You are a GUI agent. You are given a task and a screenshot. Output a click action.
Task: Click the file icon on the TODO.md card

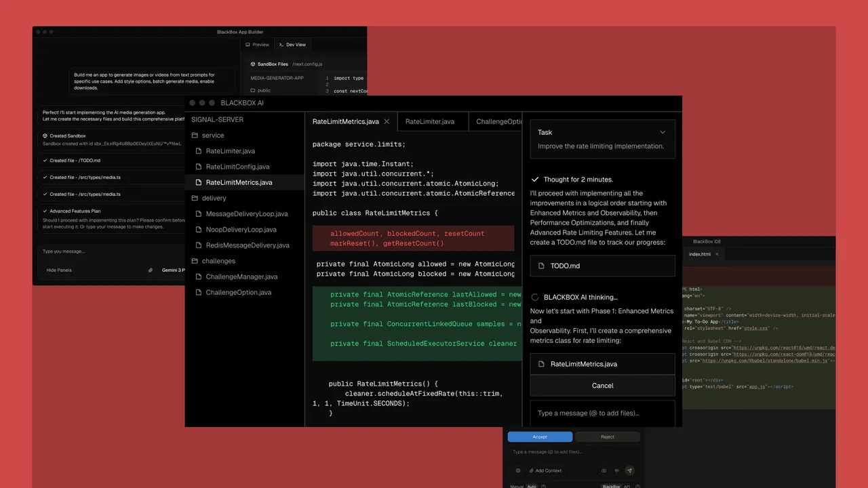click(x=542, y=266)
